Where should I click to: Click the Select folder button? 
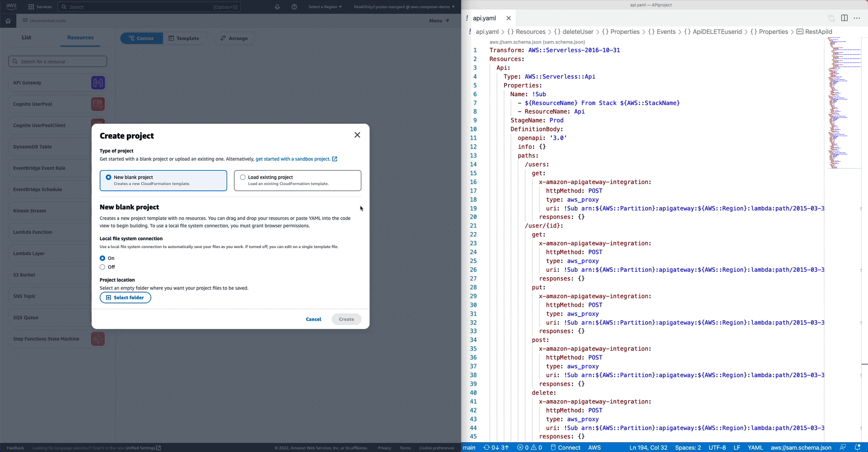(125, 297)
